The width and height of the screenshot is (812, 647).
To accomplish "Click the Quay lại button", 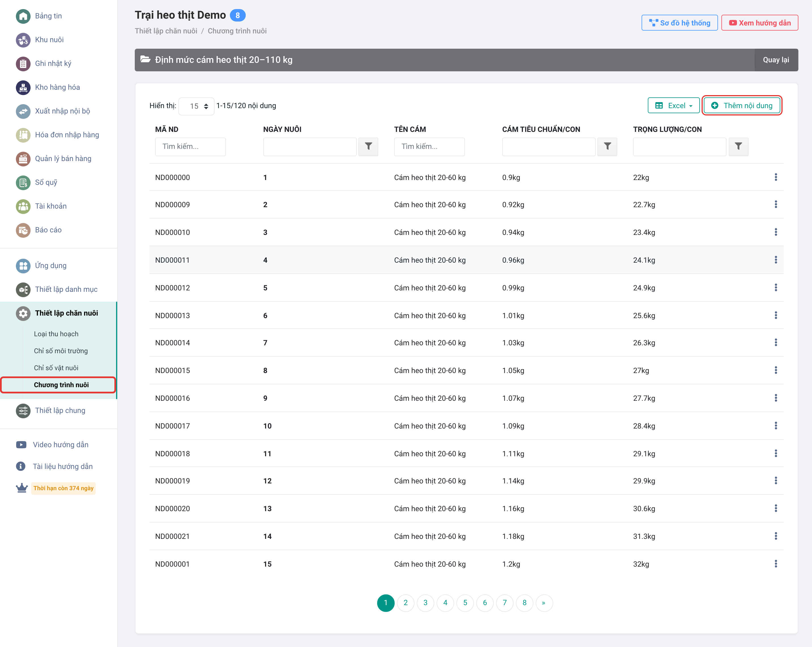I will click(x=776, y=60).
